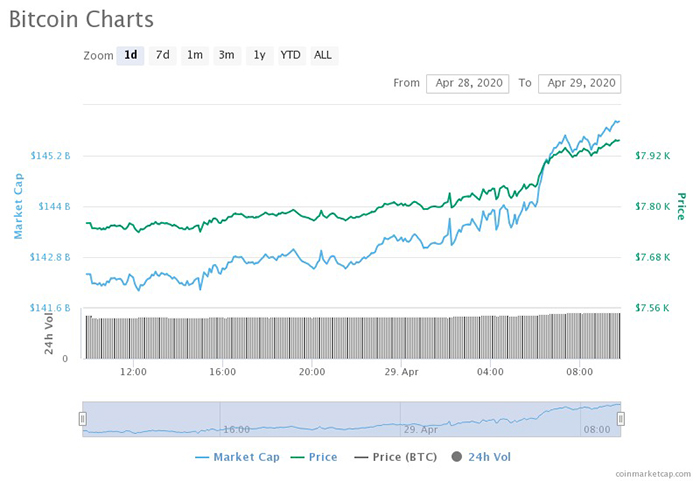Choose the 3m zoom option
Viewport: 700px width, 481px height.
[x=227, y=55]
